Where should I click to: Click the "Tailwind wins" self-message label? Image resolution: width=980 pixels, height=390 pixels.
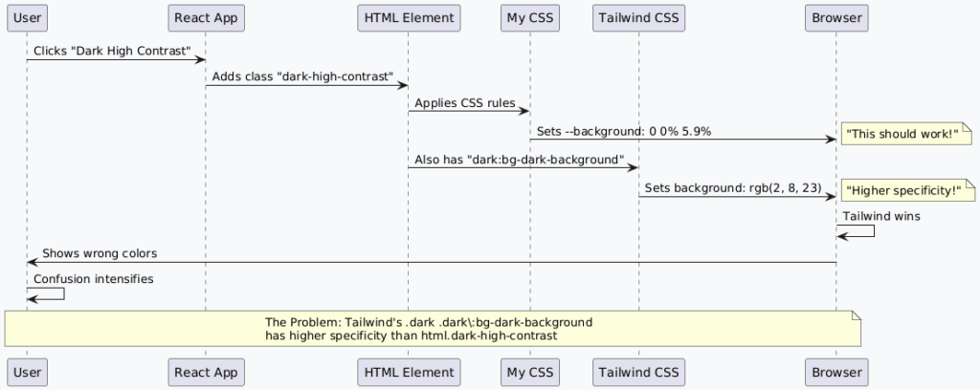[x=881, y=216]
